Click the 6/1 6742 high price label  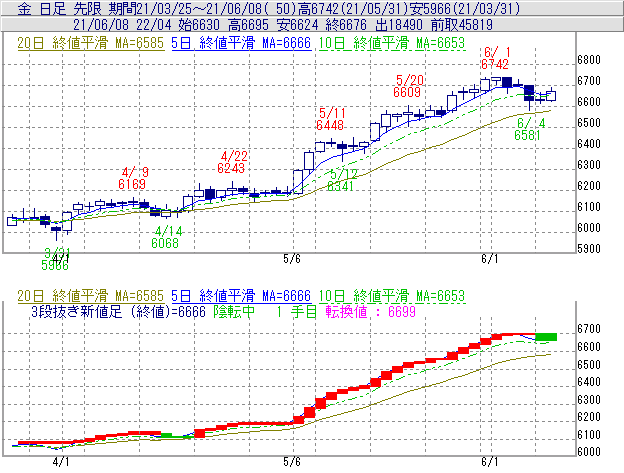tap(495, 58)
